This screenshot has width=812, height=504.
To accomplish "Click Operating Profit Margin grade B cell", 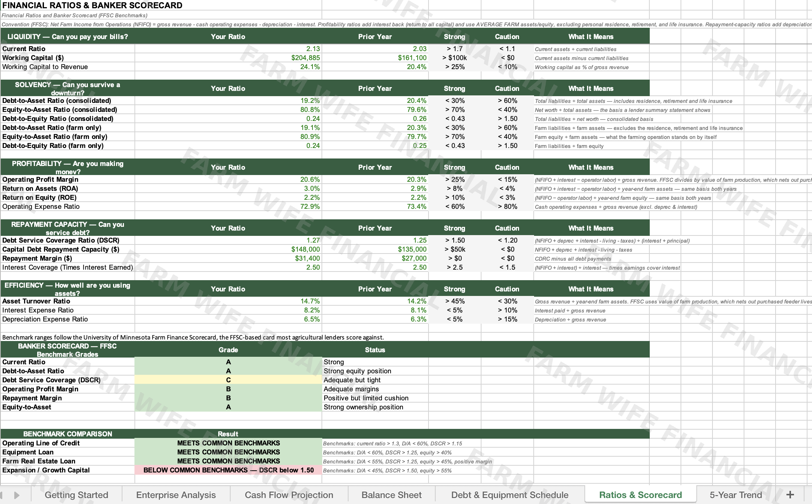I will coord(228,389).
